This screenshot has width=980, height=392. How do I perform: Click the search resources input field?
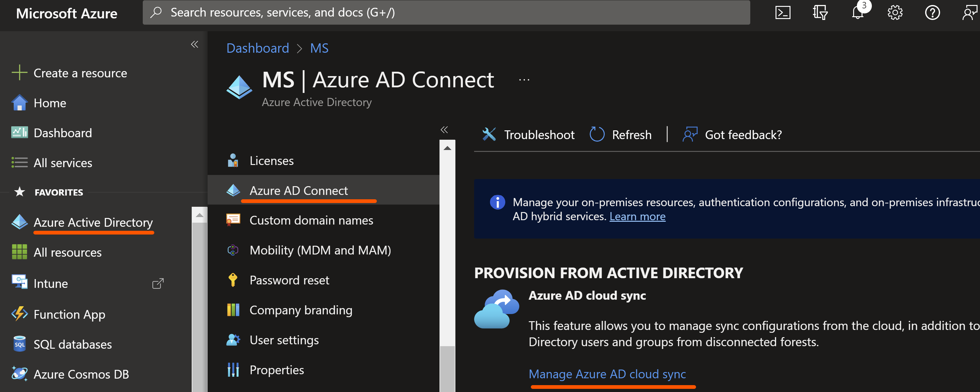(x=446, y=12)
